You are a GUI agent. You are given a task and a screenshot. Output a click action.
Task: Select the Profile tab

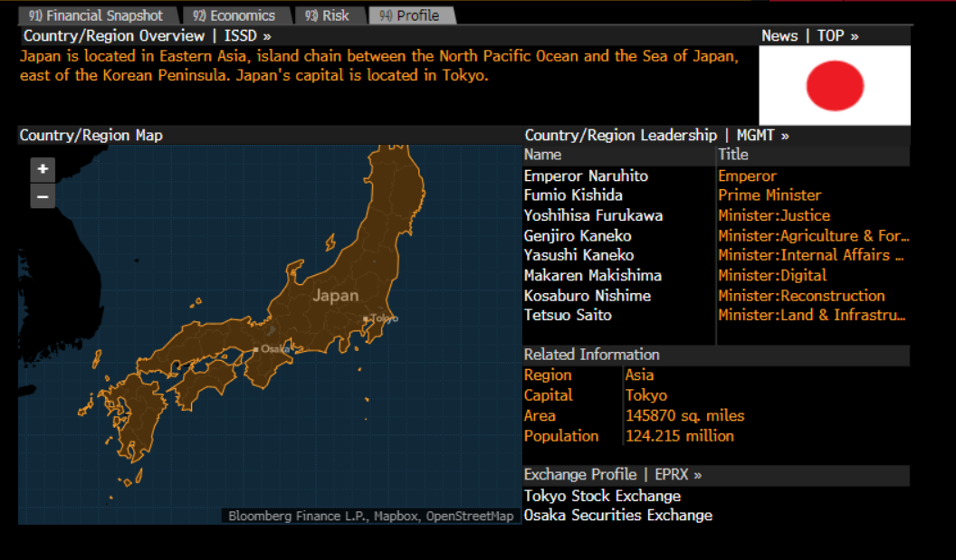click(x=410, y=15)
